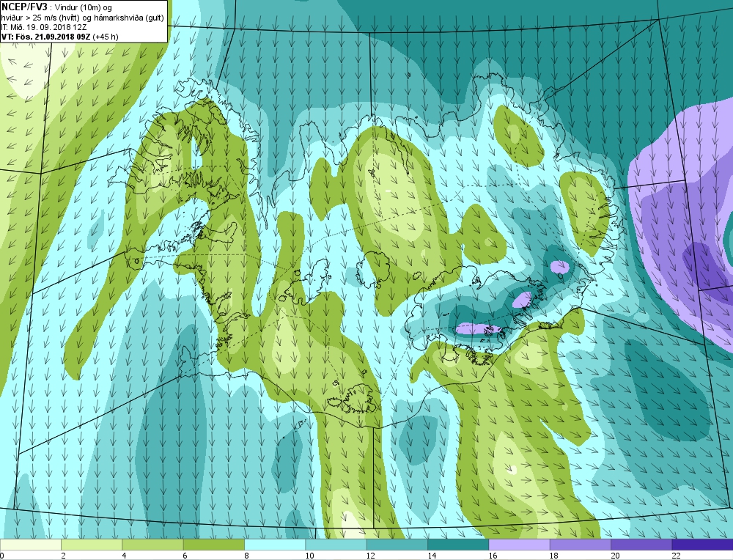Click the 6–8 m/s olive green legend swatch

tap(214, 545)
